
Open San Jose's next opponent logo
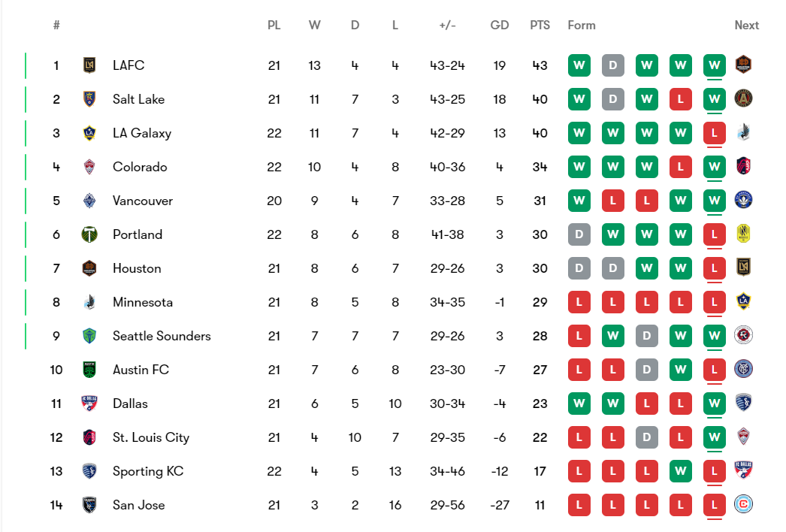(743, 505)
